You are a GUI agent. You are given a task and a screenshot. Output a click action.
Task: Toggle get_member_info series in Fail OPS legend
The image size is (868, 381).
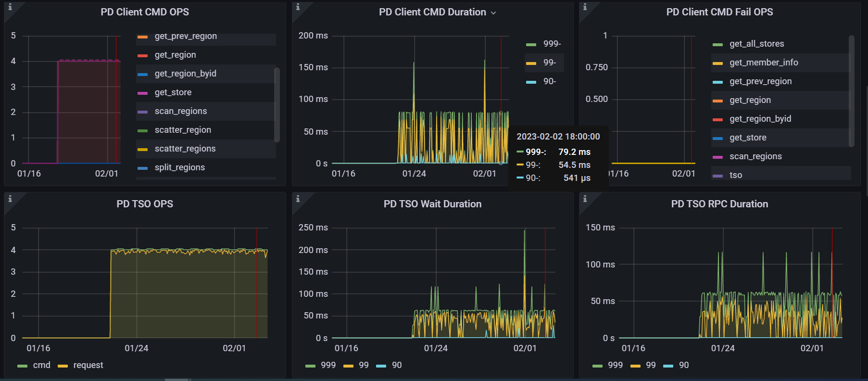coord(763,63)
